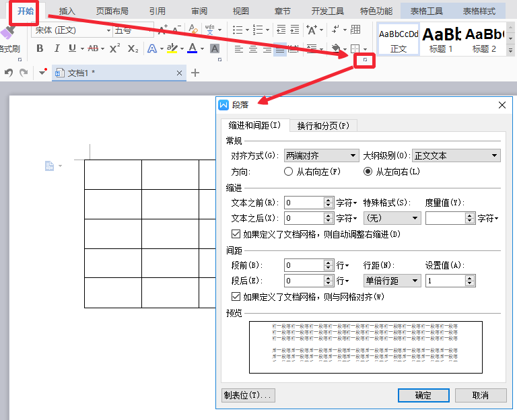Open font settings dialog launcher
The image size is (517, 420).
point(219,60)
